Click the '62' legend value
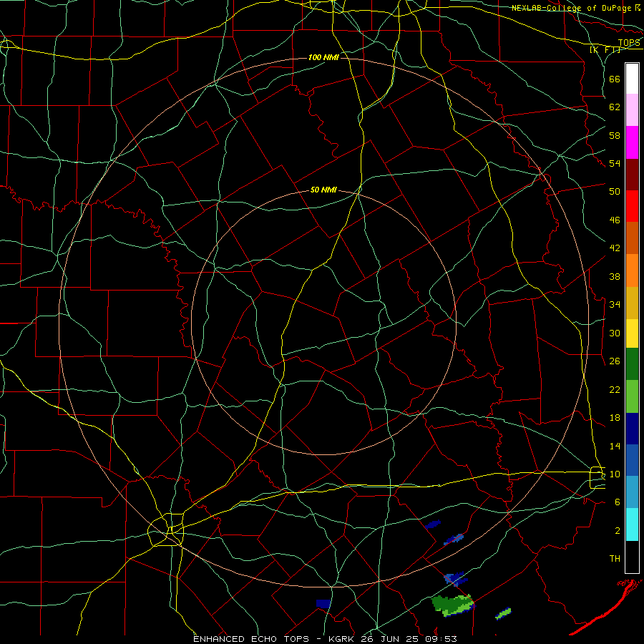Viewport: 644px width, 644px height. [x=615, y=107]
